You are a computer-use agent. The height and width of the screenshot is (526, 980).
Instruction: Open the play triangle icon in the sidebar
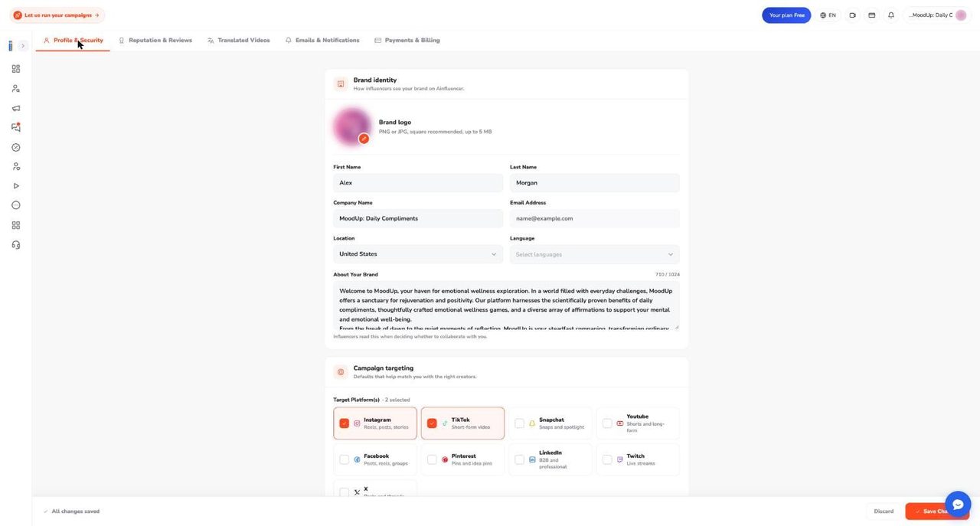(x=16, y=186)
